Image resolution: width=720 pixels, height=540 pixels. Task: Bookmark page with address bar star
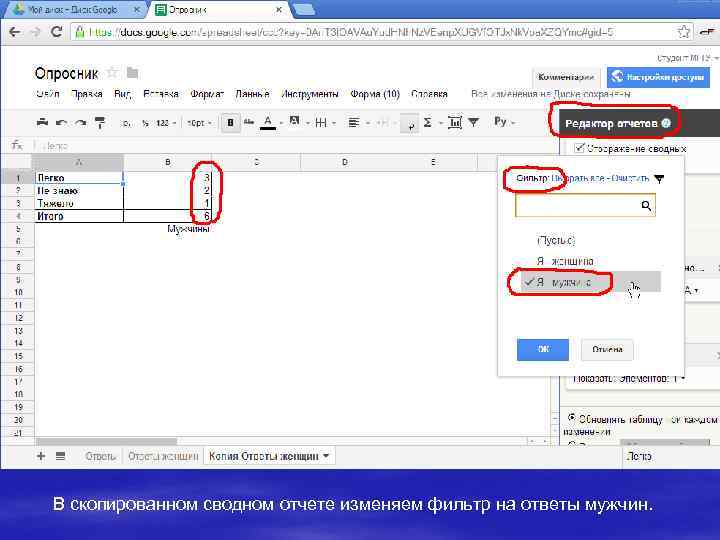(x=683, y=32)
